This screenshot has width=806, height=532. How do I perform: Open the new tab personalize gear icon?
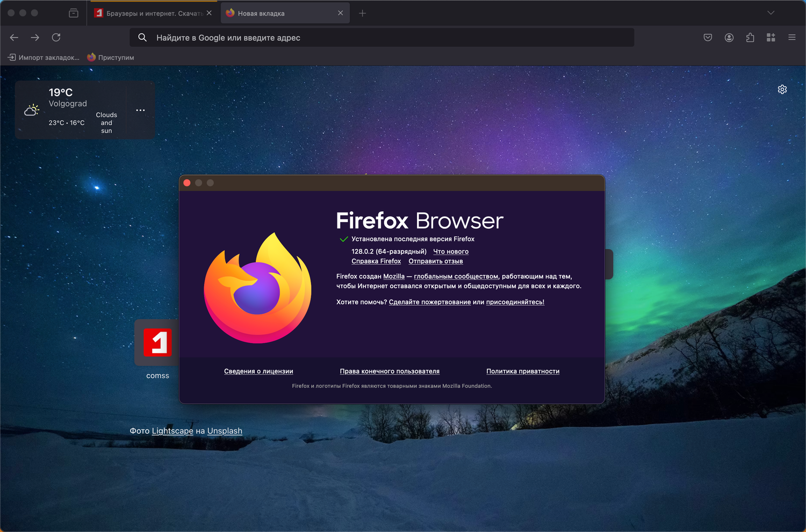click(782, 89)
